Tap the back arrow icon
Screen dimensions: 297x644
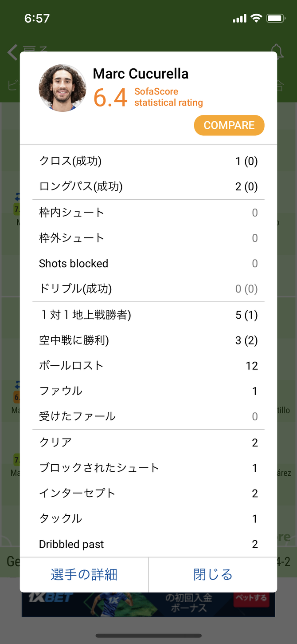12,52
